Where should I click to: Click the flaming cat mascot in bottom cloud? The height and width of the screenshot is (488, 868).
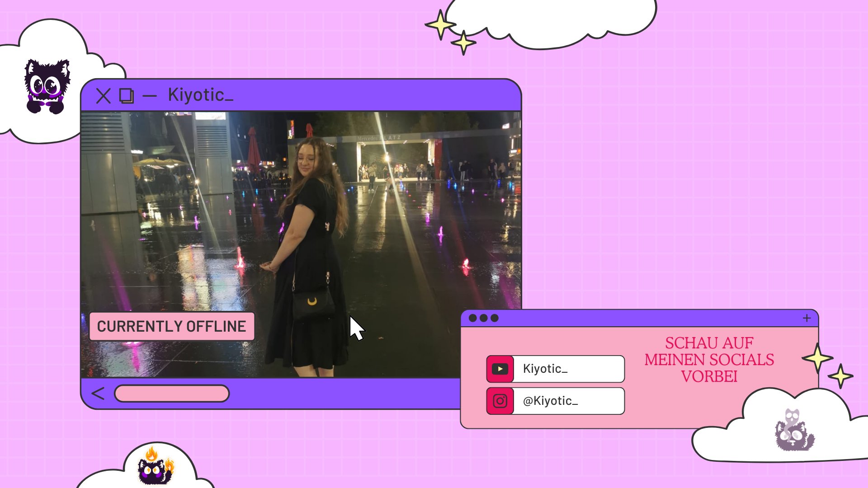[156, 465]
